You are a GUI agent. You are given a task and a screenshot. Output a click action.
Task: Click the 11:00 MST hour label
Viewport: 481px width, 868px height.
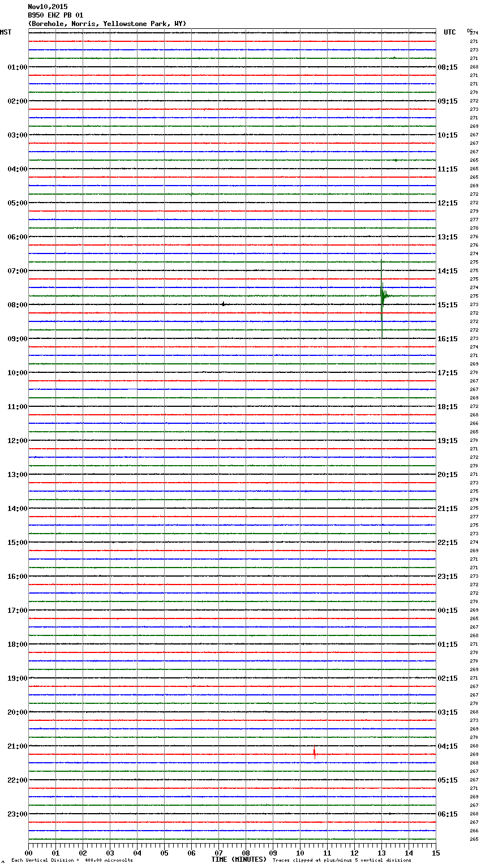coord(18,406)
